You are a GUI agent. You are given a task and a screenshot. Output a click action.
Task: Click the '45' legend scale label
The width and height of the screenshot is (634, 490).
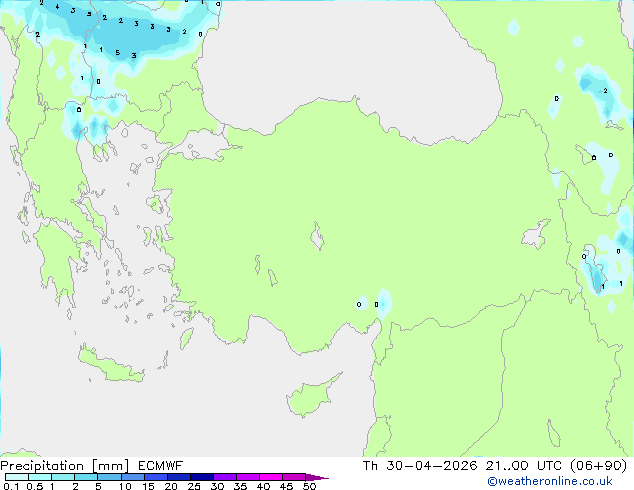tap(286, 486)
